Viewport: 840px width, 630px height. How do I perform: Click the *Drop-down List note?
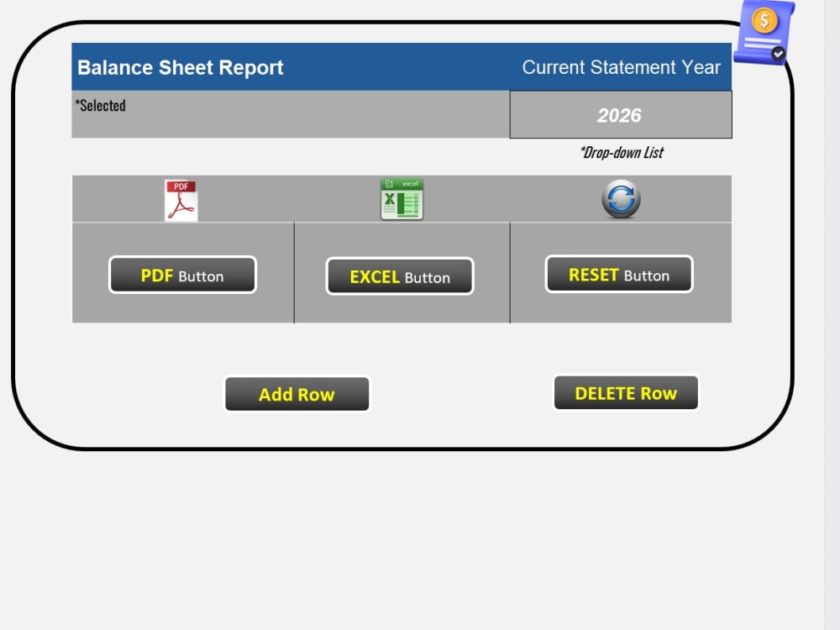pos(622,153)
